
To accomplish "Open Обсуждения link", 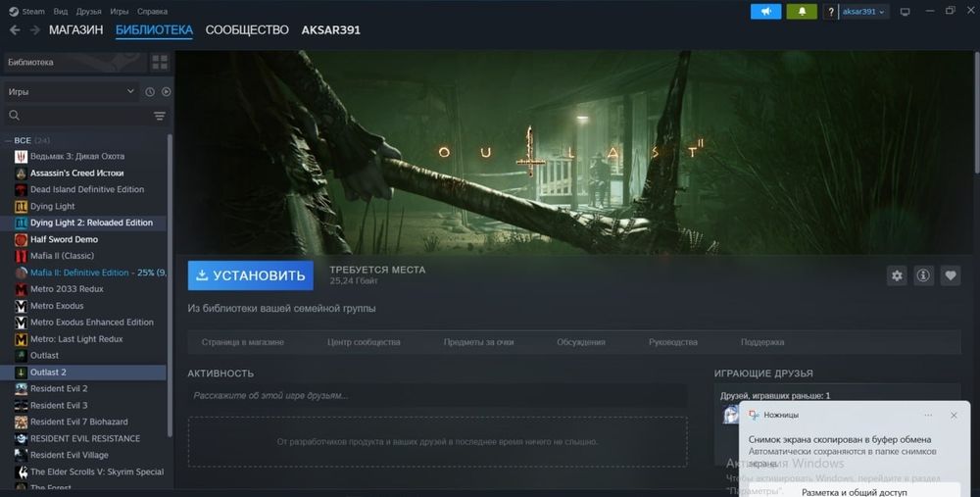I will pyautogui.click(x=580, y=342).
